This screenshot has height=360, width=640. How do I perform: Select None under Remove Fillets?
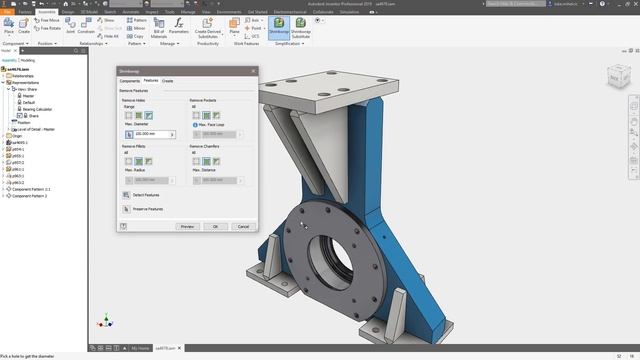pos(129,162)
